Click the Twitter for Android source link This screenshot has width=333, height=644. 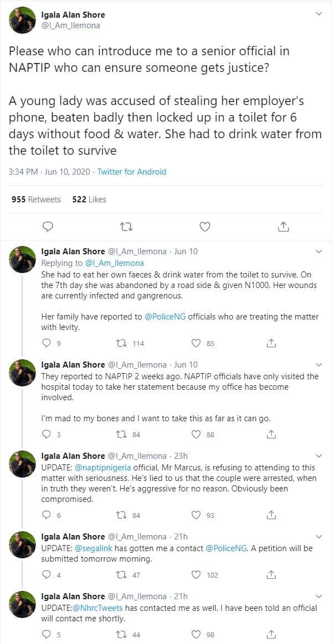132,172
